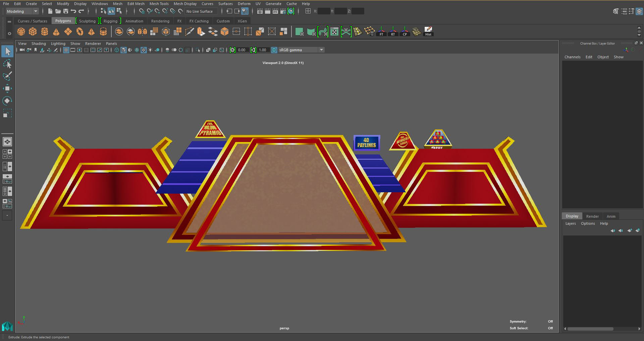Open the Panels menu in viewport

111,44
